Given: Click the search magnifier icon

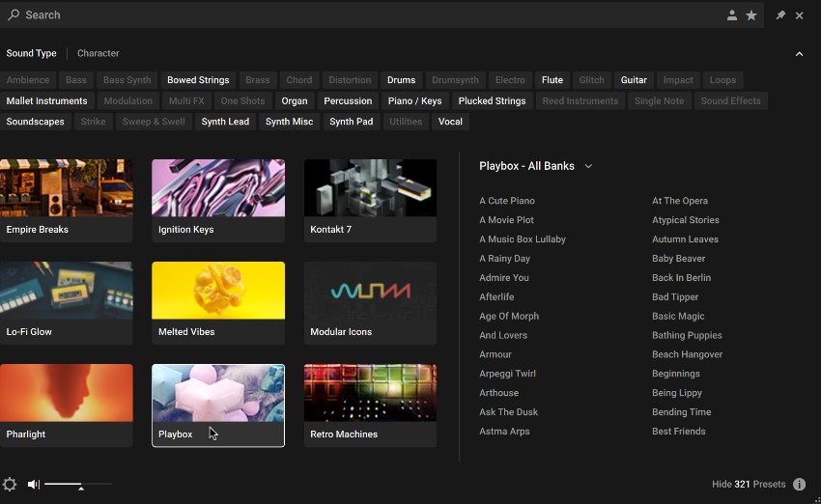Looking at the screenshot, I should (x=14, y=14).
